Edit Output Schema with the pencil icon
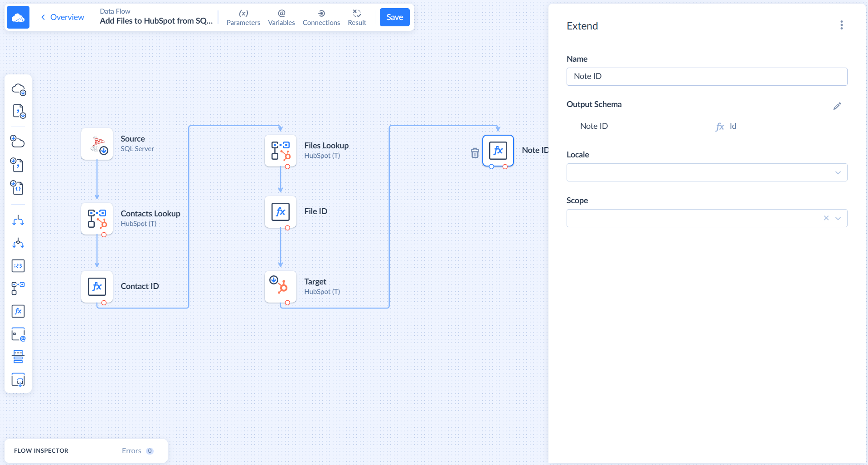The height and width of the screenshot is (465, 868). 837,106
